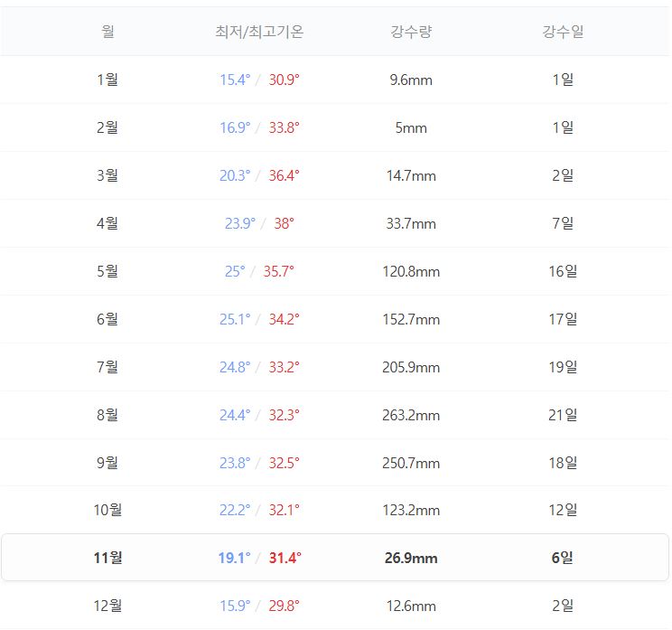
Task: Click the low temperature 20.3° value
Action: tap(235, 176)
